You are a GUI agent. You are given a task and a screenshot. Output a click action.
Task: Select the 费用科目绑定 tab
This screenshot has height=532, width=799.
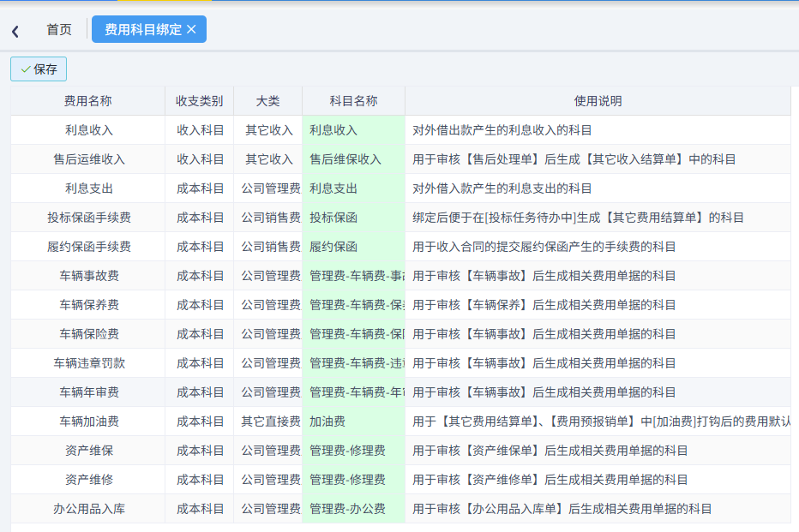point(141,28)
